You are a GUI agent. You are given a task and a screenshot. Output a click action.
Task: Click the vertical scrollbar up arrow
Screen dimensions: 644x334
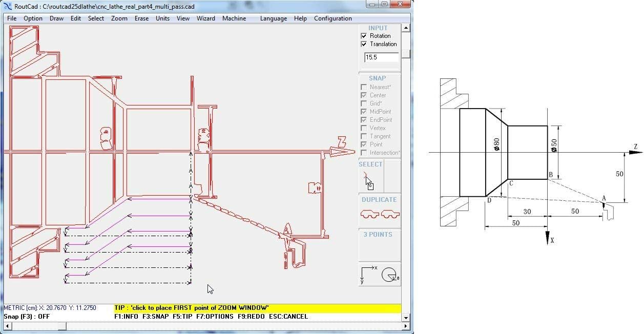[407, 28]
